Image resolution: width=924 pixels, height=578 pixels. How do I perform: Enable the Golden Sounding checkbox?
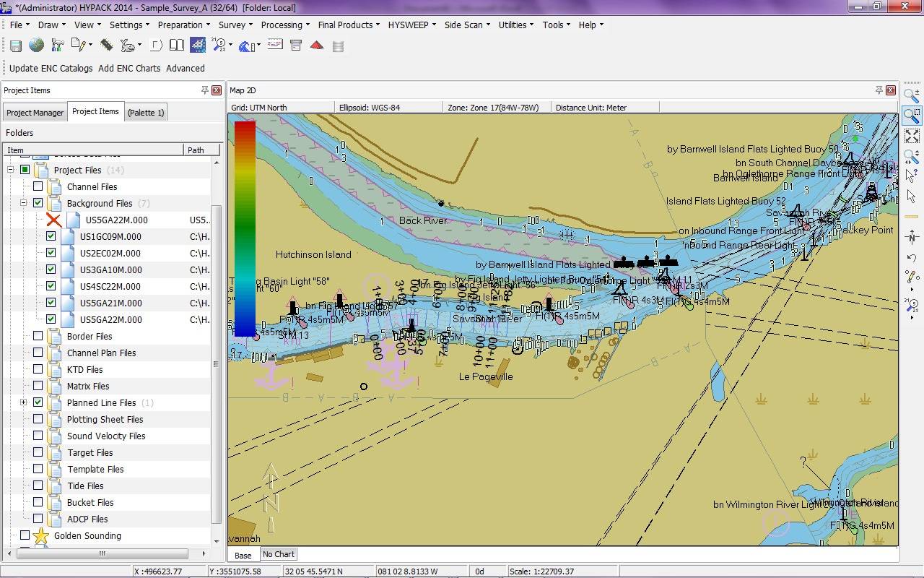[x=25, y=535]
